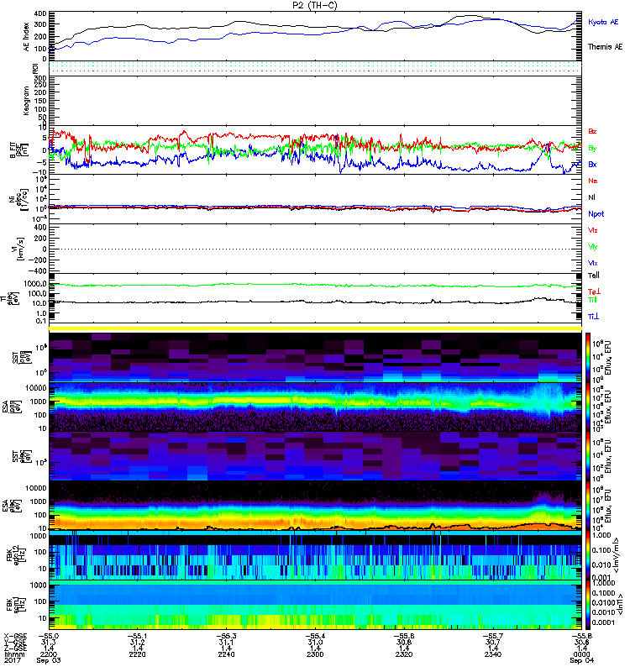The height and width of the screenshot is (672, 630).
Task: Select the blue Npot legend label
Action: tap(596, 214)
